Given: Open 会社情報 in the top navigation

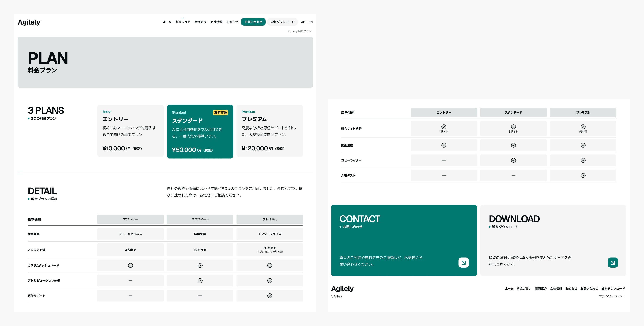Looking at the screenshot, I should click(x=216, y=22).
